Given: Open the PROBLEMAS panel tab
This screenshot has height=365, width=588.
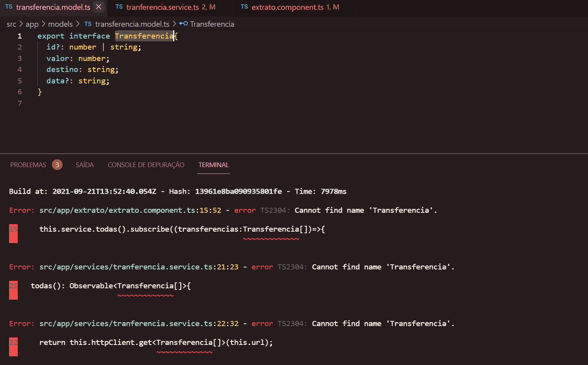Looking at the screenshot, I should [28, 165].
